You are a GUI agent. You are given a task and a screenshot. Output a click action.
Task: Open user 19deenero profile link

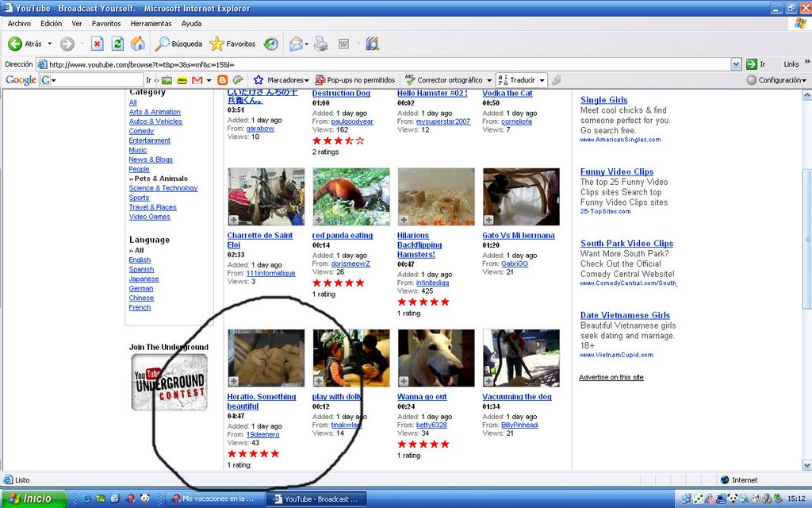click(x=262, y=435)
